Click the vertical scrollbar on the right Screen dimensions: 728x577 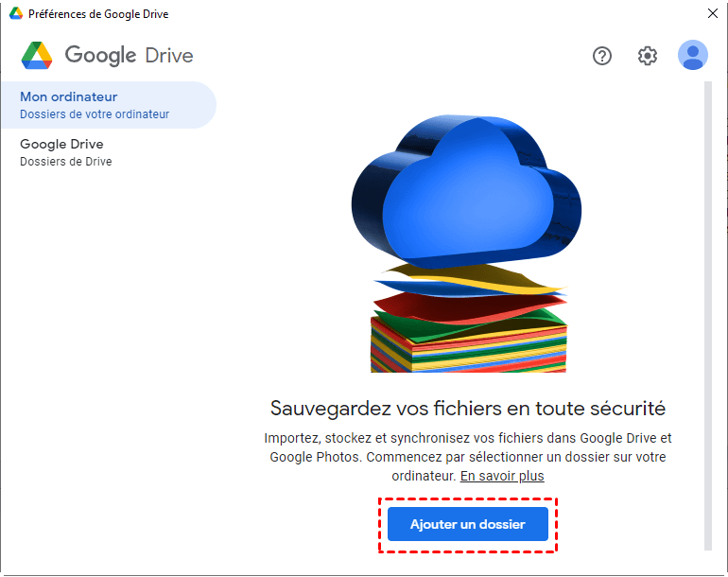pyautogui.click(x=707, y=312)
